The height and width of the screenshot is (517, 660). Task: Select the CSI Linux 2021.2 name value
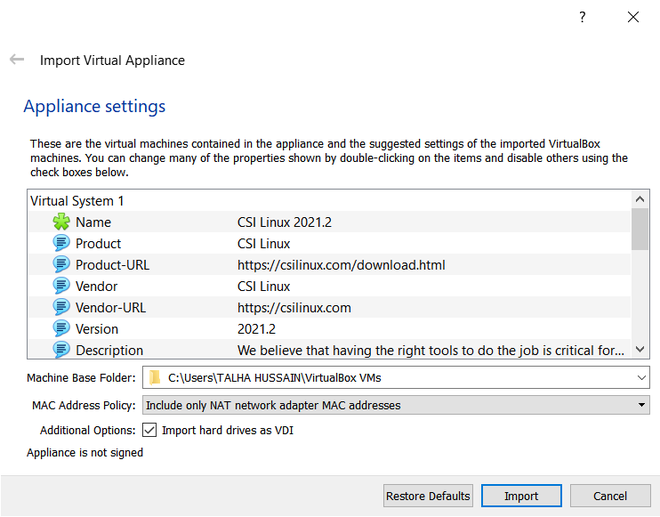tap(285, 222)
